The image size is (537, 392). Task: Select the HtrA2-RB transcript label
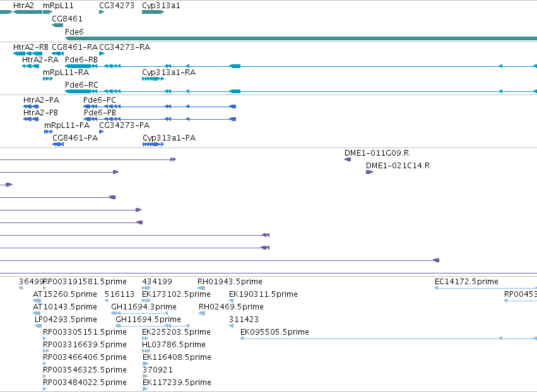coord(31,47)
